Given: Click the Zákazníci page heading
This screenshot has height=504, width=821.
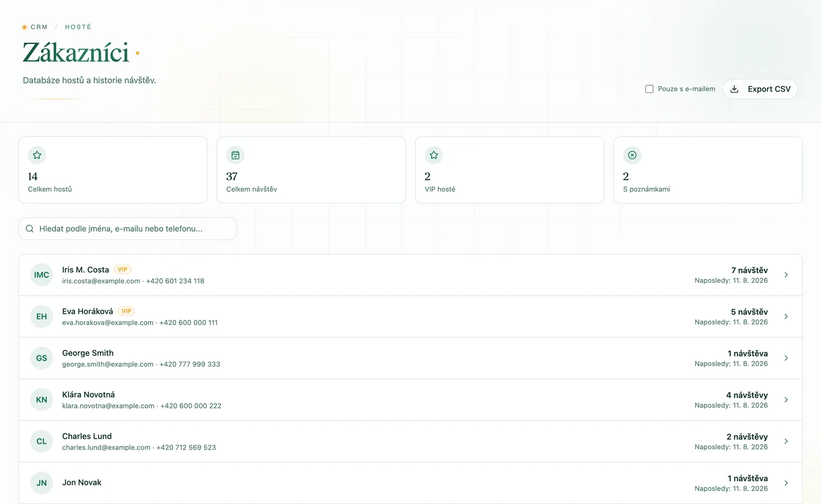Looking at the screenshot, I should [76, 52].
